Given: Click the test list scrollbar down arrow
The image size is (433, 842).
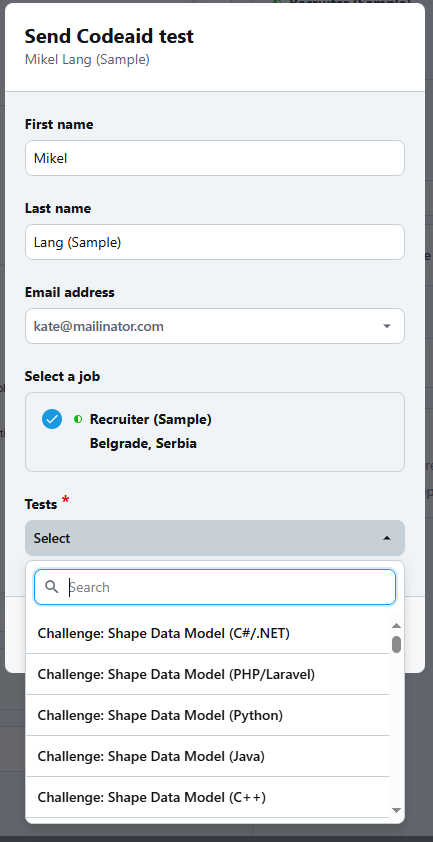Looking at the screenshot, I should pos(396,810).
